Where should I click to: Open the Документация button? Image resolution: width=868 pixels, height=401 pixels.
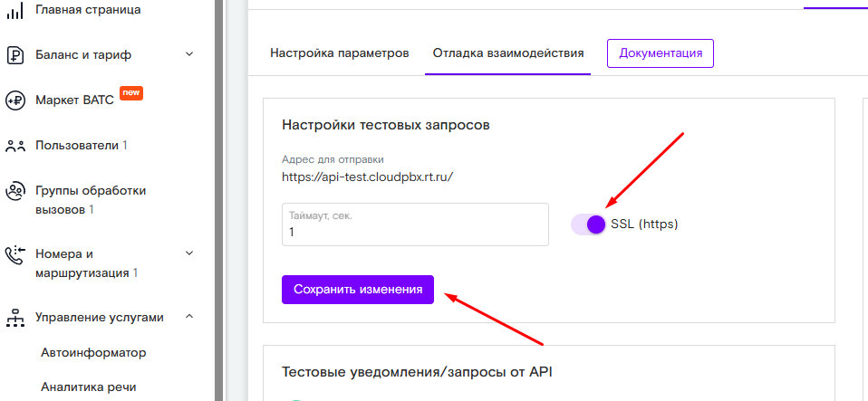point(661,53)
